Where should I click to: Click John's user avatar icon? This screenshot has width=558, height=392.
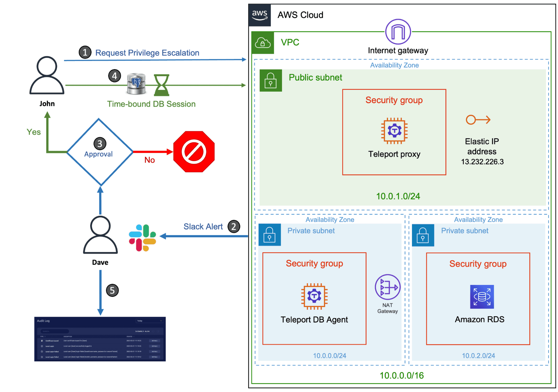[x=47, y=75]
